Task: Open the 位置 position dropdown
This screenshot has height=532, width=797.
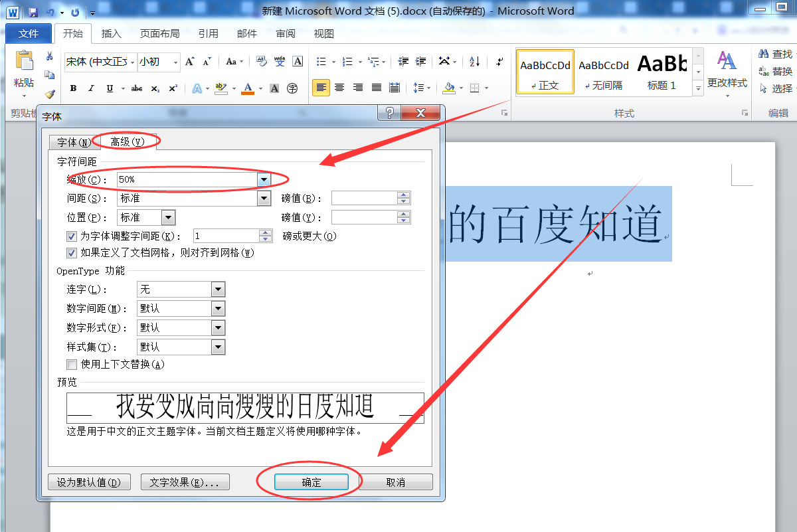Action: [x=168, y=217]
